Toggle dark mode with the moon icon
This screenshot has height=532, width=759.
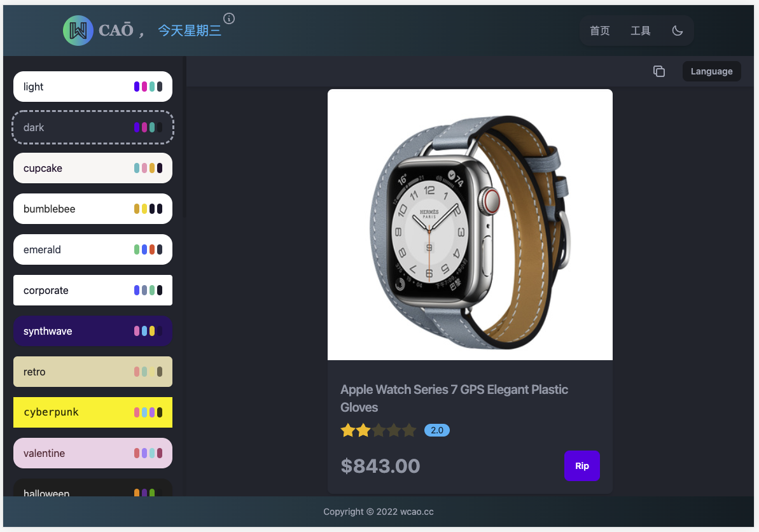[x=677, y=31]
